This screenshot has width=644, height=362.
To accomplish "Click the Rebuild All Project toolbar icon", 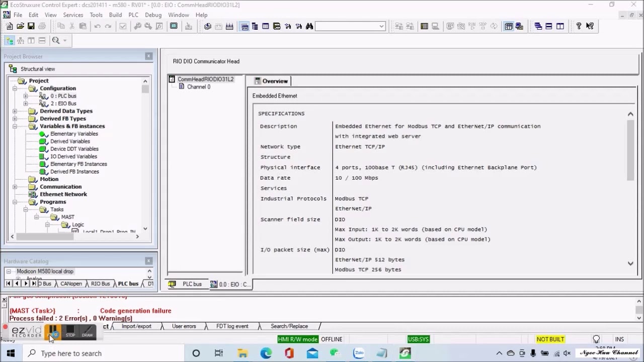I will (x=229, y=26).
